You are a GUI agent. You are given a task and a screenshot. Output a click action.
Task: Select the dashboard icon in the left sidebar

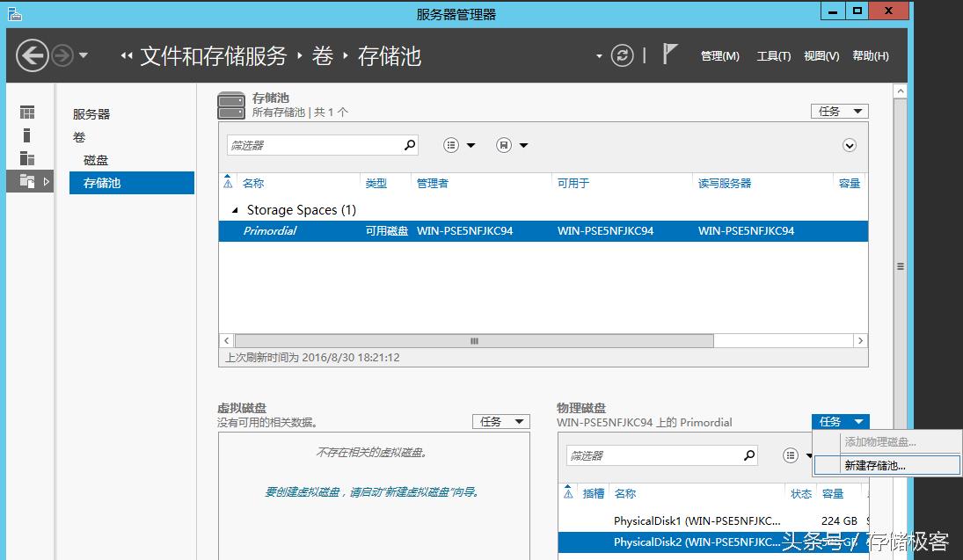26,112
